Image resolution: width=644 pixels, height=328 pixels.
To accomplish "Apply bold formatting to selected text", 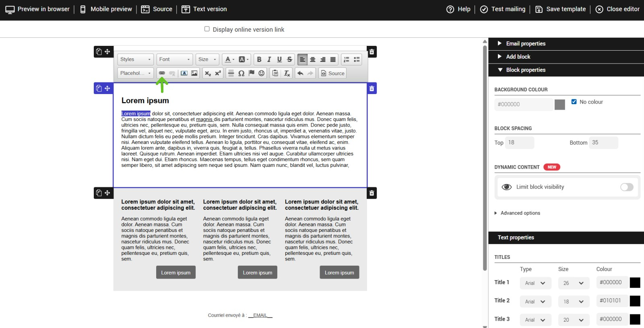I will 259,59.
